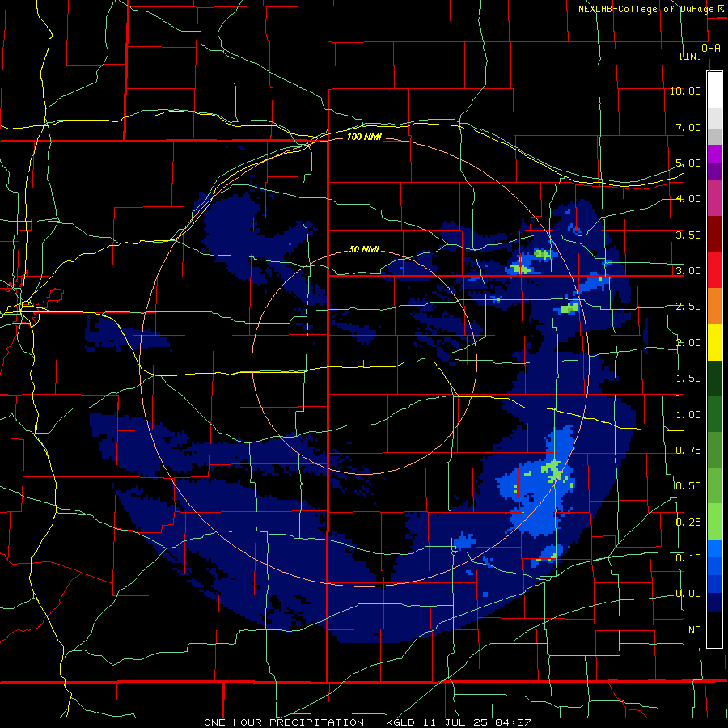This screenshot has width=728, height=728.
Task: Select the black swatch beside ND
Action: click(x=714, y=629)
